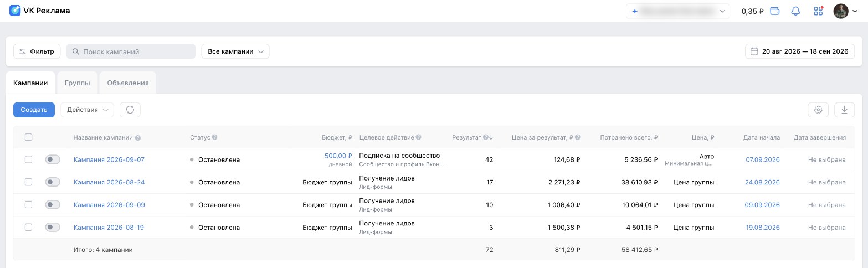The height and width of the screenshot is (268, 868).
Task: Click the sort arrow in Результат column
Action: tap(491, 137)
